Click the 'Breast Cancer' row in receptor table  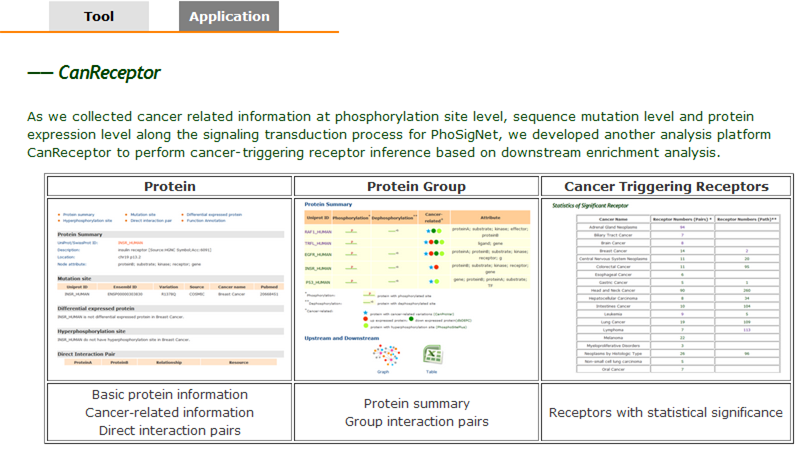(678, 251)
